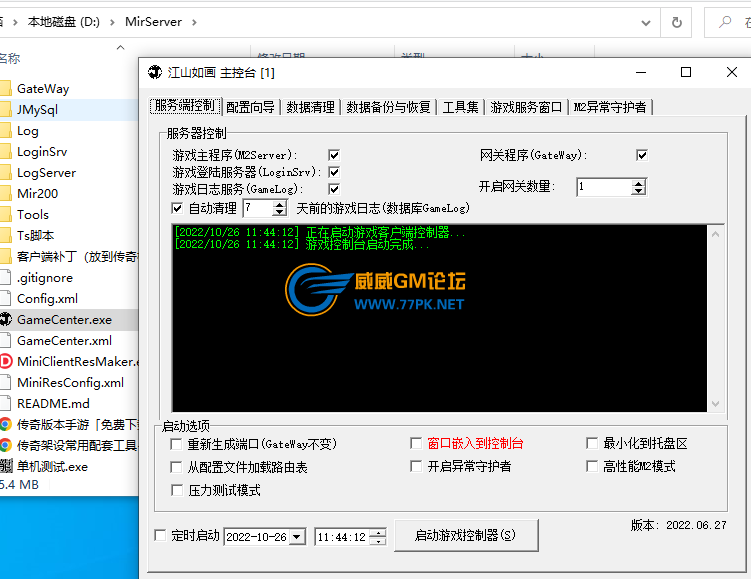Screen dimensions: 751x579
Task: Switch to 数据清理 tab
Action: [310, 107]
